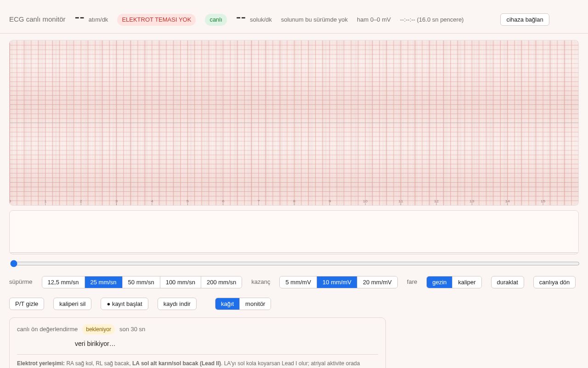Image resolution: width=588 pixels, height=368 pixels.
Task: Switch display to kağıt view
Action: click(227, 304)
